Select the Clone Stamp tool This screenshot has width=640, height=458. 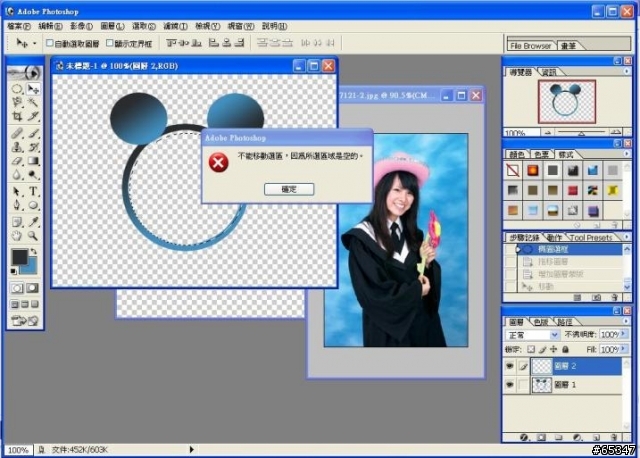(x=17, y=147)
